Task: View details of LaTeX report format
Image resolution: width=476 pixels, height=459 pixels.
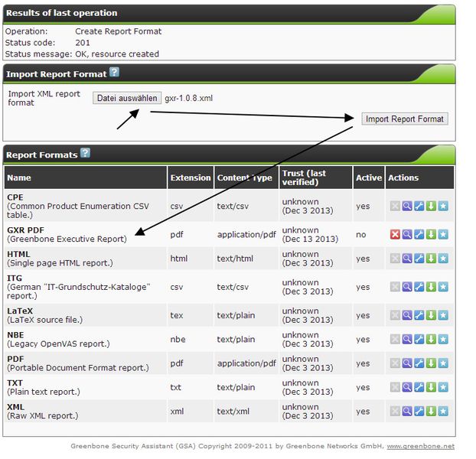Action: point(407,315)
